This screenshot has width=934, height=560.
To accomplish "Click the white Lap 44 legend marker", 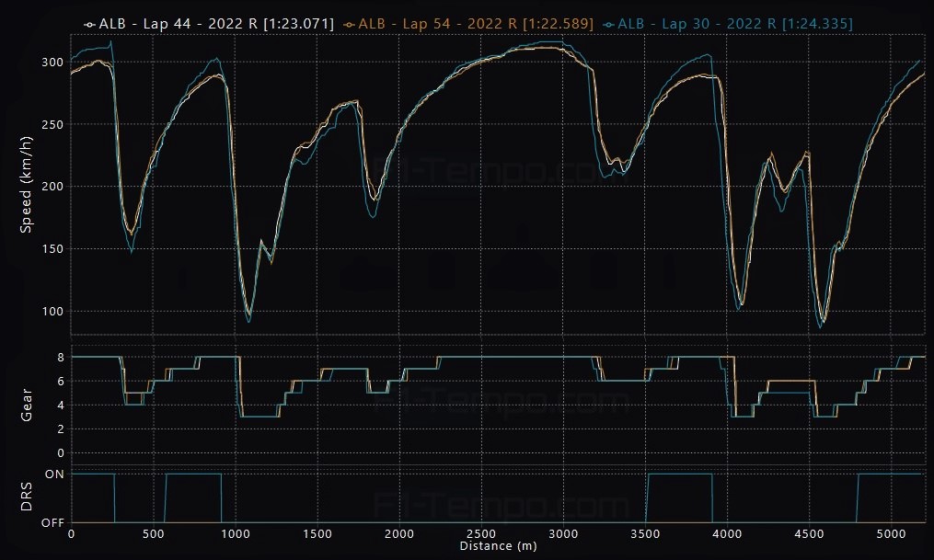I will (x=89, y=24).
